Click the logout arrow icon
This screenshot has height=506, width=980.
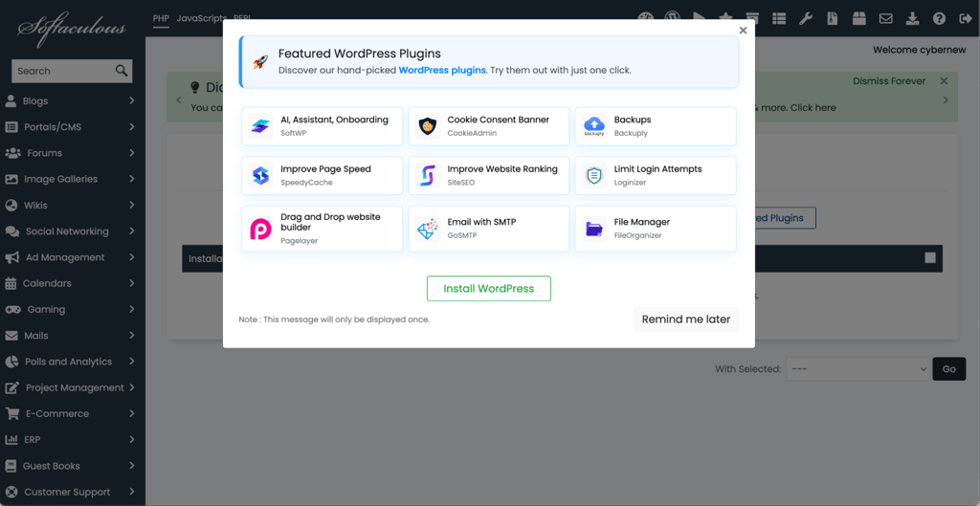pyautogui.click(x=965, y=19)
